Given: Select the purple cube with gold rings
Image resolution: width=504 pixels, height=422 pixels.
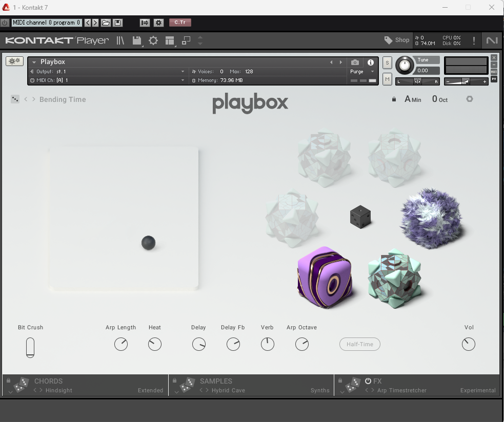Looking at the screenshot, I should tap(325, 278).
